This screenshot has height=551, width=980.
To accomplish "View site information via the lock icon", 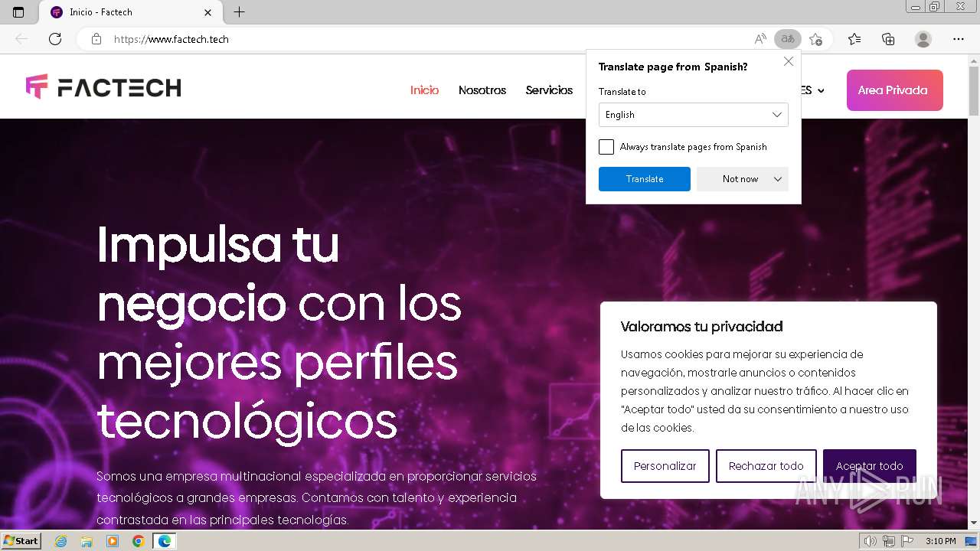I will tap(96, 39).
